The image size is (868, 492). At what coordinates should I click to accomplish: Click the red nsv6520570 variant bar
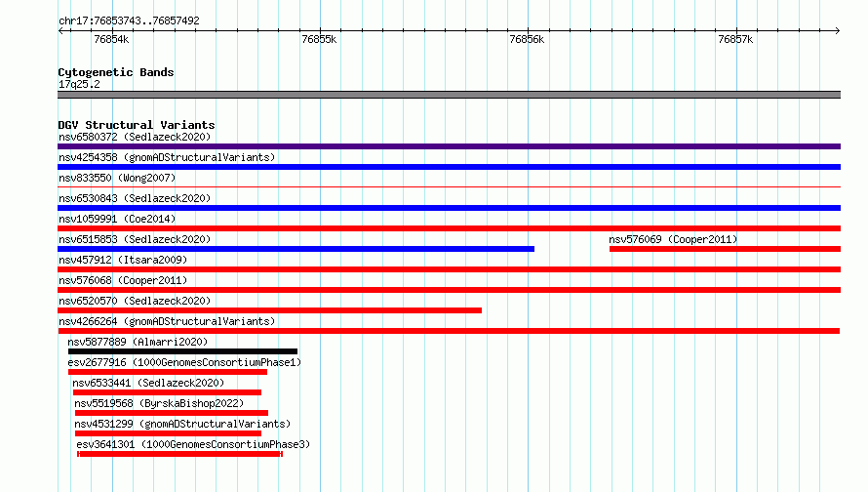(269, 310)
